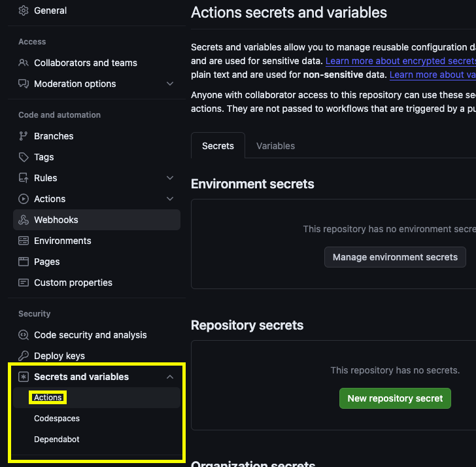This screenshot has width=476, height=467.
Task: Click the Custom properties note icon
Action: 24,283
